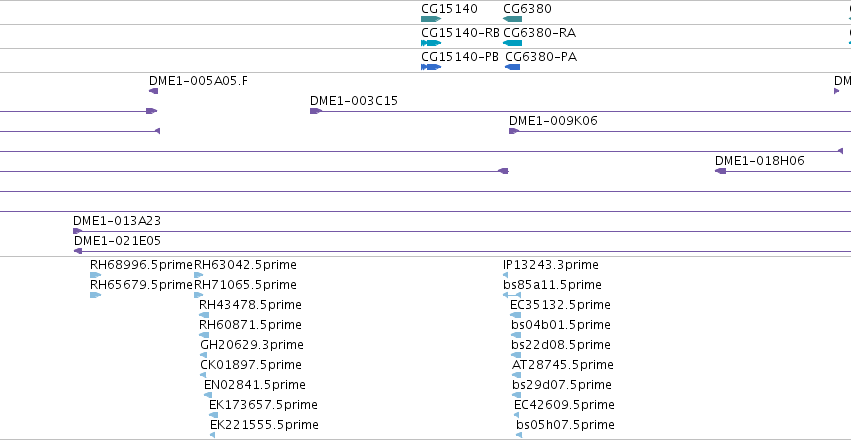Image resolution: width=851 pixels, height=440 pixels.
Task: Select the EK221555.5prime EST arrow
Action: (x=212, y=435)
